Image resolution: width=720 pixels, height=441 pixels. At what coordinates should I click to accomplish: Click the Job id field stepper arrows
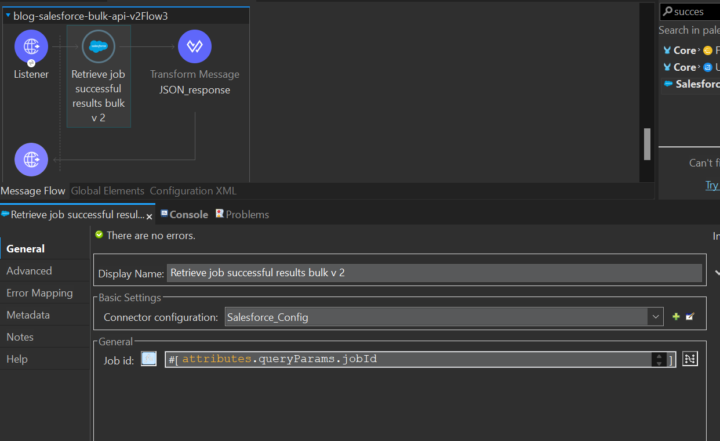point(658,359)
